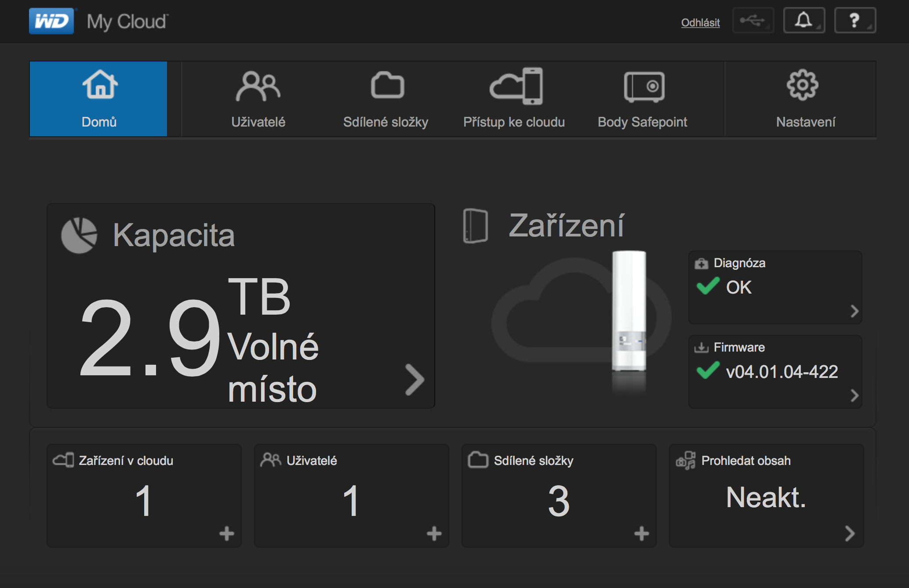The height and width of the screenshot is (588, 909).
Task: Expand Kapacita details chevron
Action: coord(415,380)
